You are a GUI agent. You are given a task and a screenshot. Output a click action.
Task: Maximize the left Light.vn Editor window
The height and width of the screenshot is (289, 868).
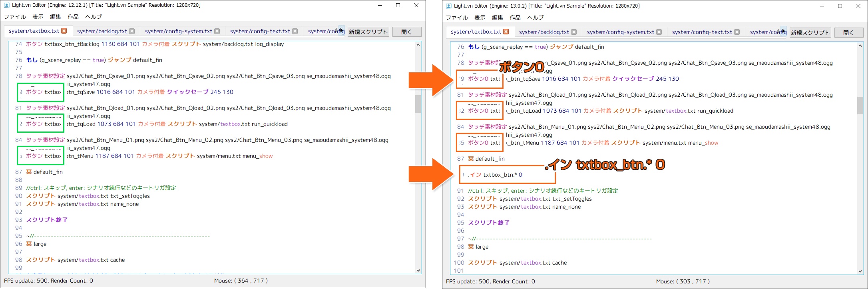click(x=398, y=5)
